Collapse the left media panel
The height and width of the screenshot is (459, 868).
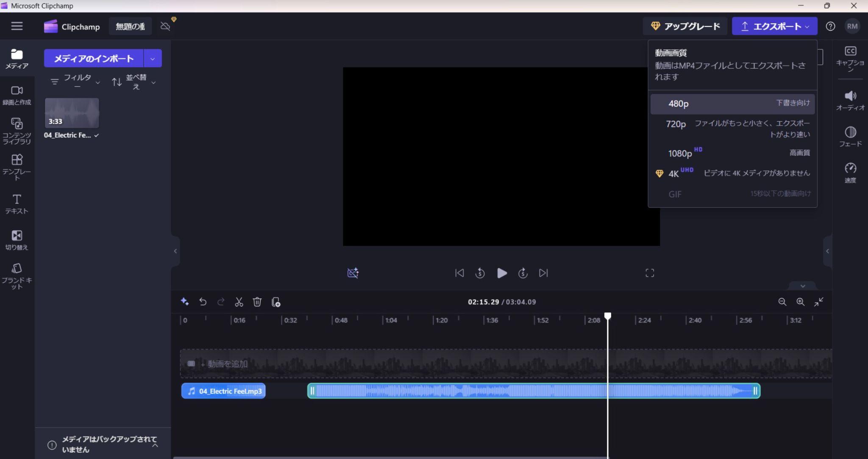175,251
